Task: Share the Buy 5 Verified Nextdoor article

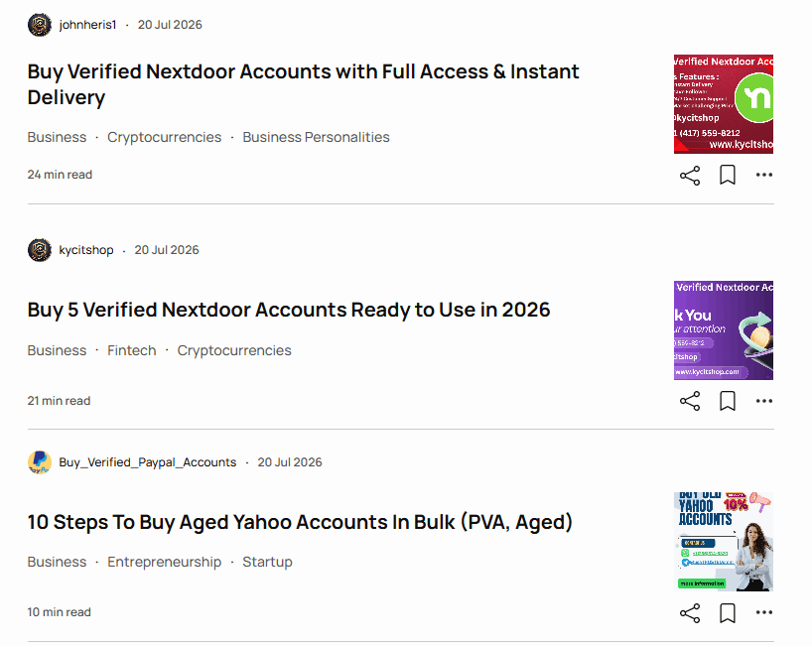Action: click(x=690, y=401)
